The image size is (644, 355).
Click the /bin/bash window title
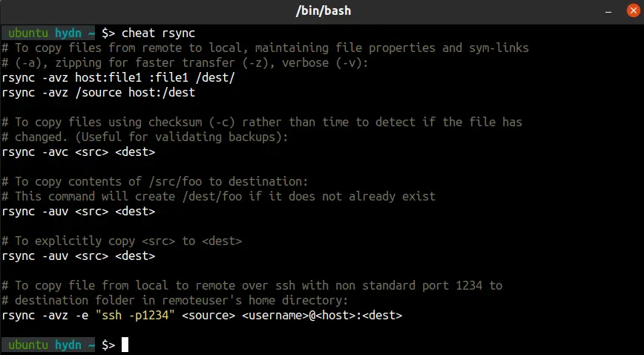[321, 13]
